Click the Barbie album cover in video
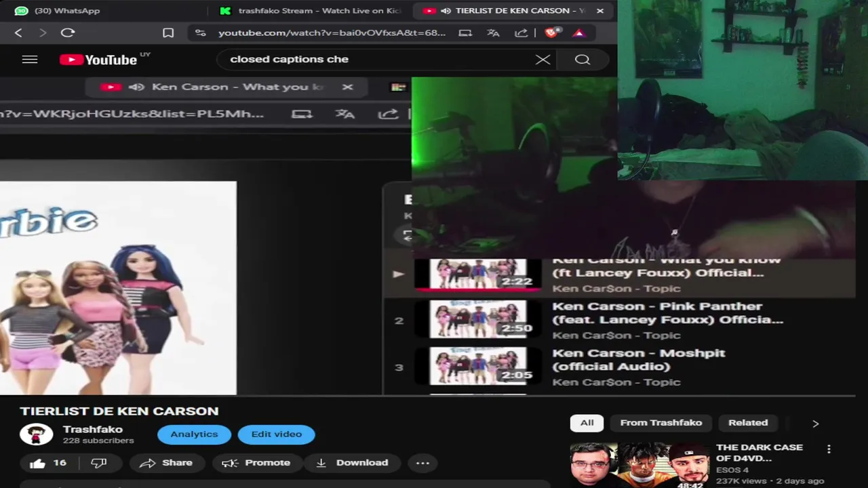 point(118,287)
